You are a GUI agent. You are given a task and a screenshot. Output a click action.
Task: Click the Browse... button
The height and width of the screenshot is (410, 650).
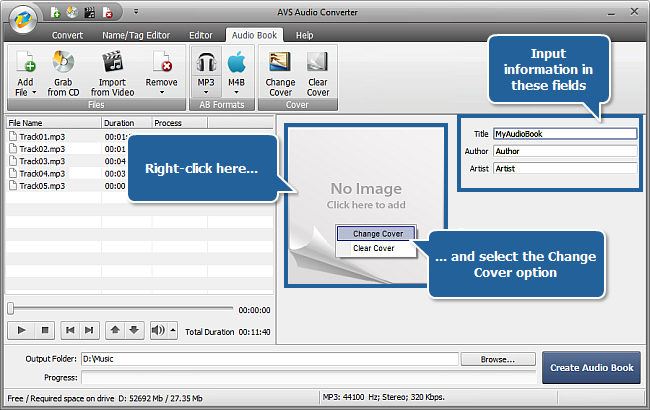[x=498, y=359]
